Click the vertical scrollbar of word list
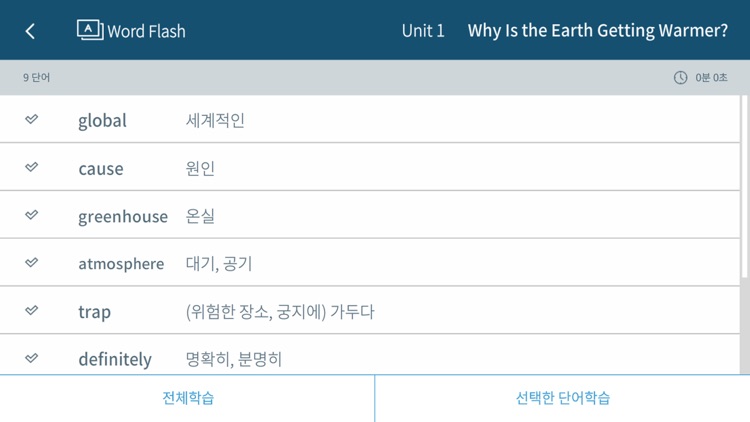Screen dimensions: 750x422 pos(744,190)
